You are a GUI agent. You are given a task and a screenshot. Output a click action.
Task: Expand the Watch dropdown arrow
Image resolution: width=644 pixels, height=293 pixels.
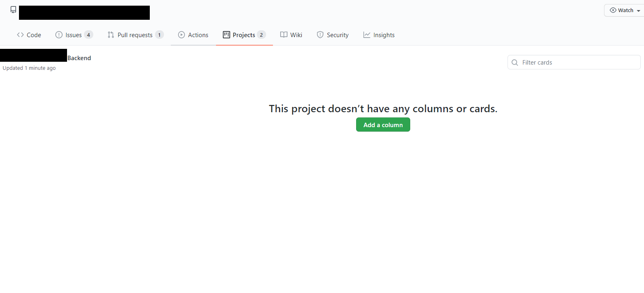coord(638,11)
